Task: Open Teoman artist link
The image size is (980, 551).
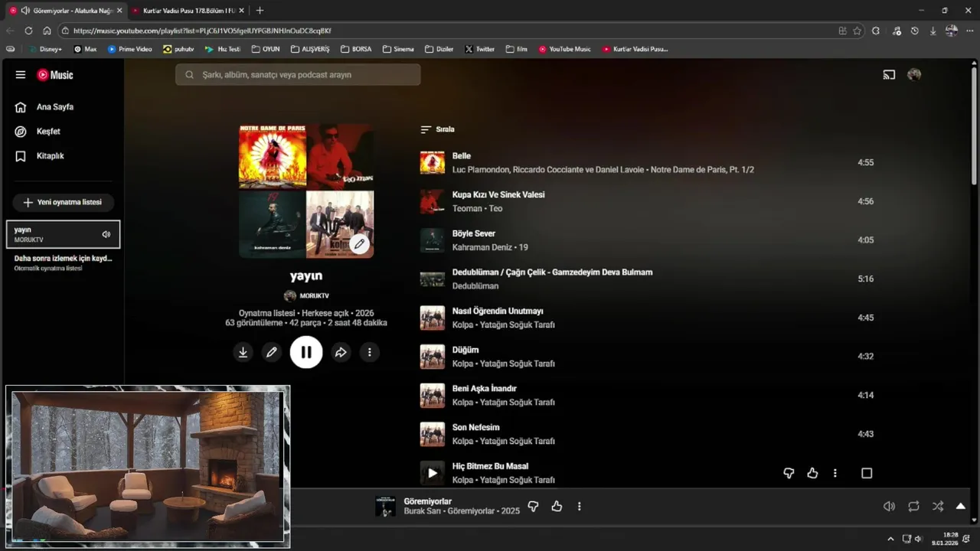Action: (467, 208)
